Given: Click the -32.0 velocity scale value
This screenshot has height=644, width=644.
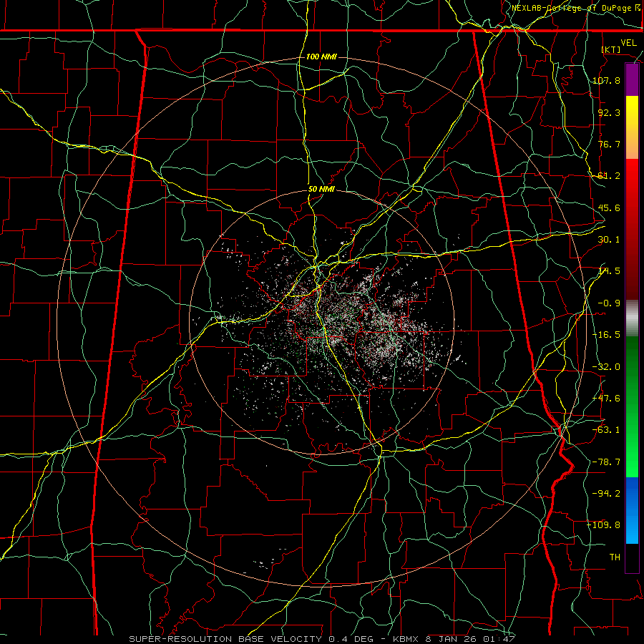Looking at the screenshot, I should click(x=606, y=367).
